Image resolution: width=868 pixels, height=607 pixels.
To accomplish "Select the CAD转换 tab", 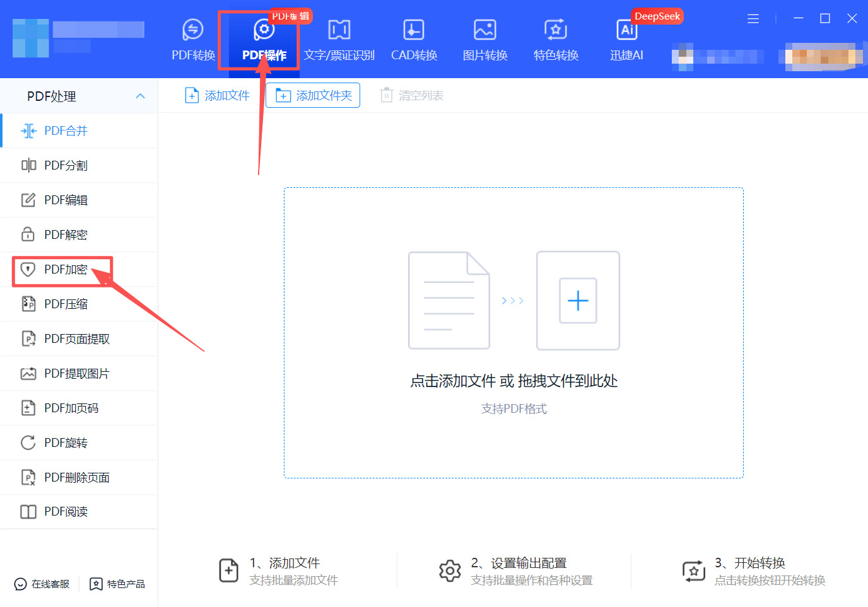I will tap(414, 40).
